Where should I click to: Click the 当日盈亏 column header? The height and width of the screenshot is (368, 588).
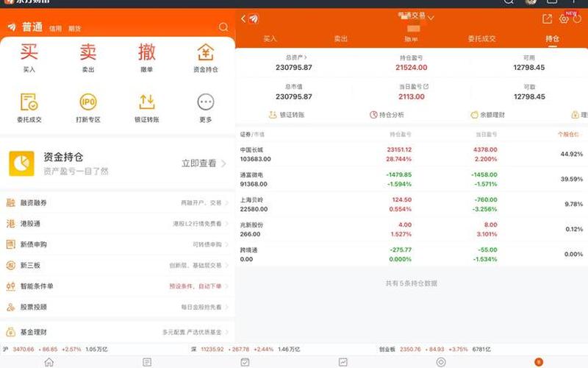487,134
